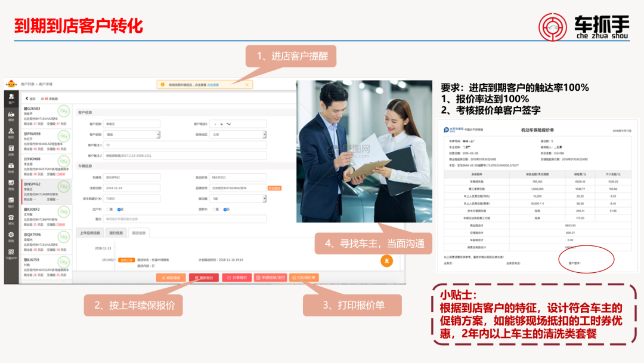Select customer card 鄂KJ6759

click(x=47, y=267)
